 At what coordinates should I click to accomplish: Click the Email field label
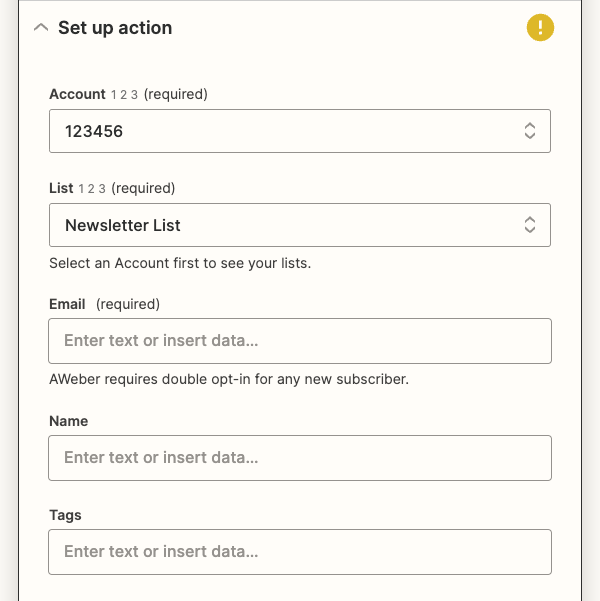click(x=68, y=304)
